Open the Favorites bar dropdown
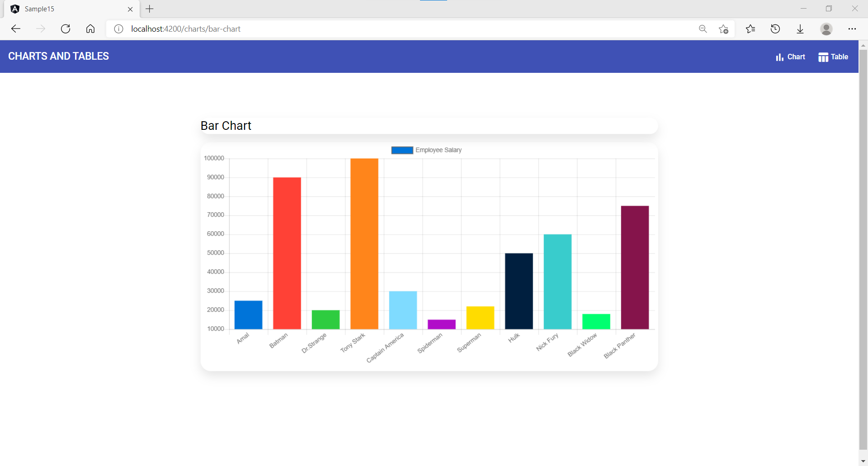The image size is (868, 466). point(750,29)
